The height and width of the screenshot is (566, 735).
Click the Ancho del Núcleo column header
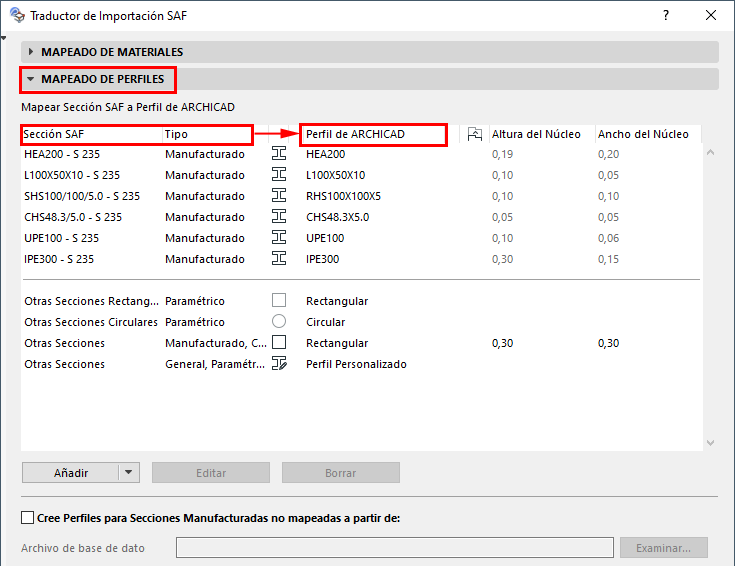pyautogui.click(x=648, y=134)
